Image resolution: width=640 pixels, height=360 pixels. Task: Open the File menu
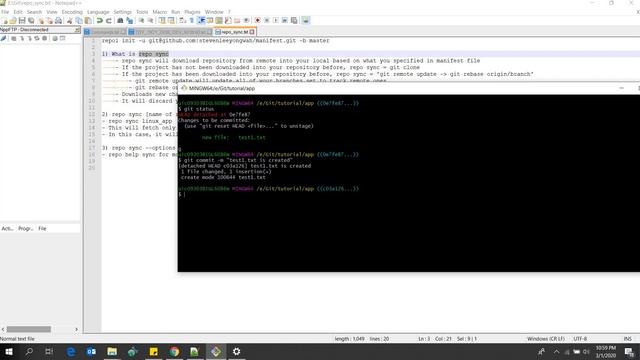(5, 12)
